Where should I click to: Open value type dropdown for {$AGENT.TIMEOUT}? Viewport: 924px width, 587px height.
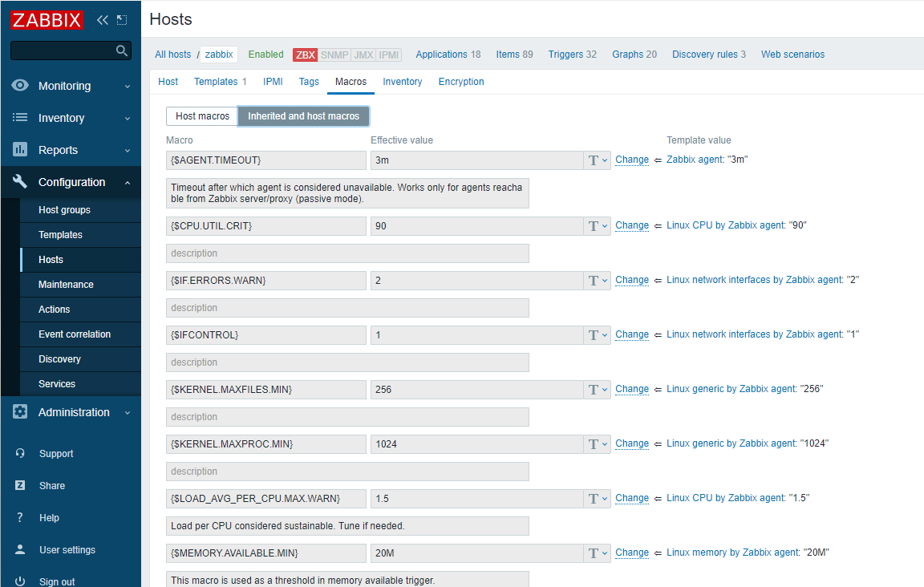click(x=598, y=160)
